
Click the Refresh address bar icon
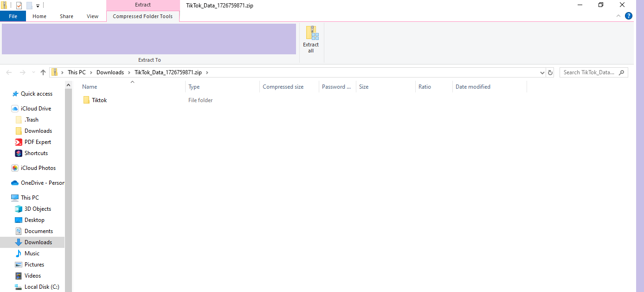pos(550,72)
